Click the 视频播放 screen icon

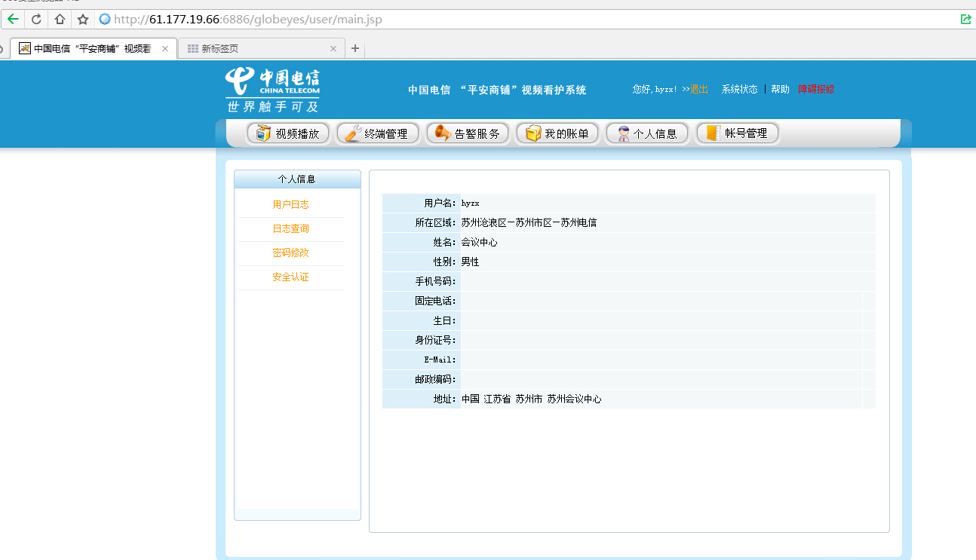point(262,133)
